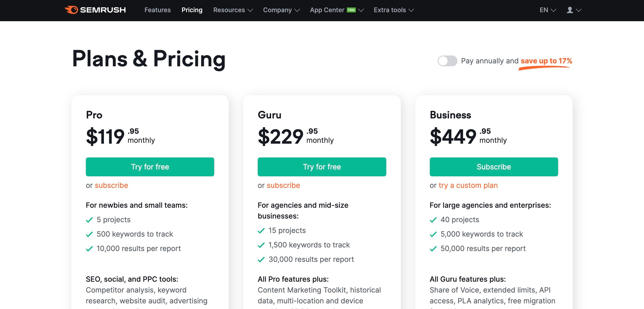Click '5,000 keywords to track'
The height and width of the screenshot is (309, 644).
[482, 234]
